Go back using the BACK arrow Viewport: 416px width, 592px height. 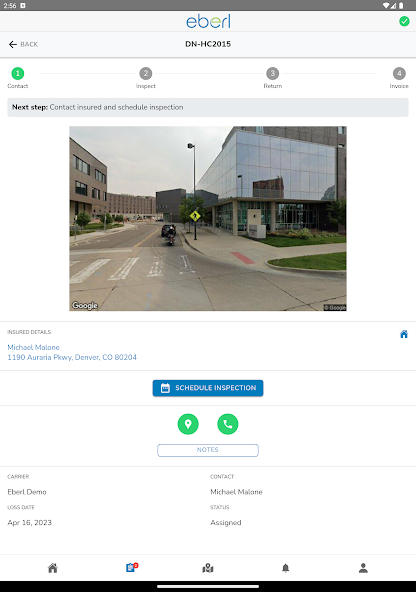coord(23,44)
